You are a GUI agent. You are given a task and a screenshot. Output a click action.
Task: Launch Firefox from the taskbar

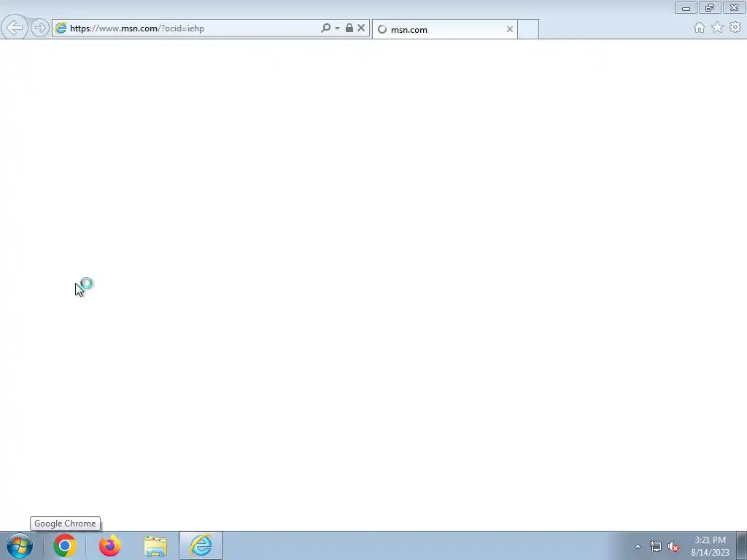(x=110, y=545)
